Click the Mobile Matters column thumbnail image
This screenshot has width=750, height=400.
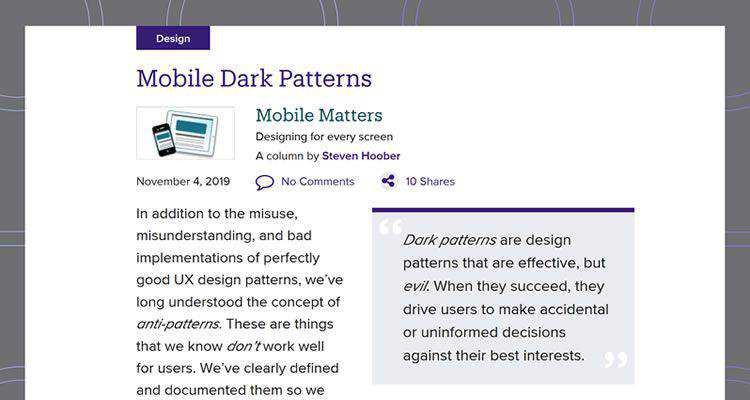[185, 133]
